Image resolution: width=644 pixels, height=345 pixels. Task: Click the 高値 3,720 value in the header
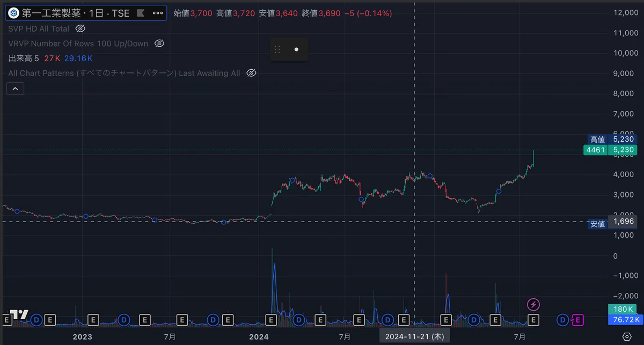pyautogui.click(x=236, y=13)
